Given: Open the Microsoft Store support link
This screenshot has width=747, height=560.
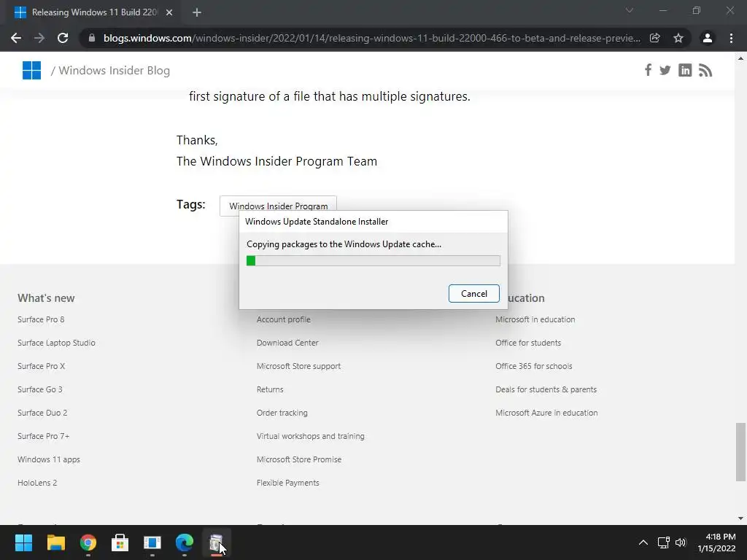Looking at the screenshot, I should pyautogui.click(x=298, y=366).
